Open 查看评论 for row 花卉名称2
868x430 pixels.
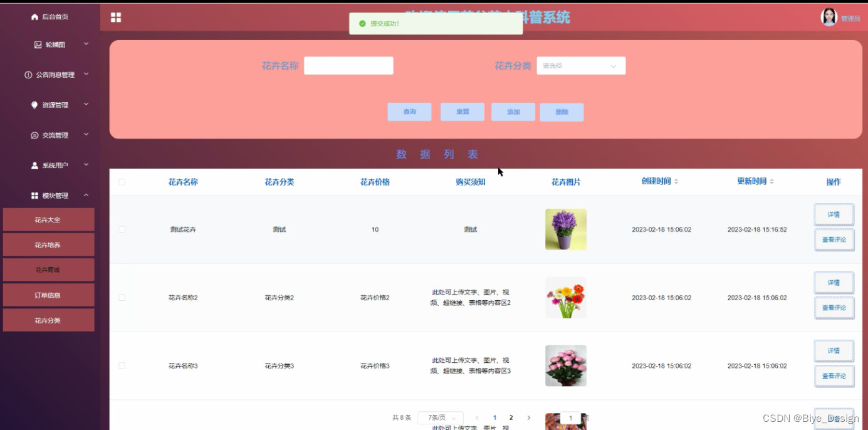(x=834, y=308)
